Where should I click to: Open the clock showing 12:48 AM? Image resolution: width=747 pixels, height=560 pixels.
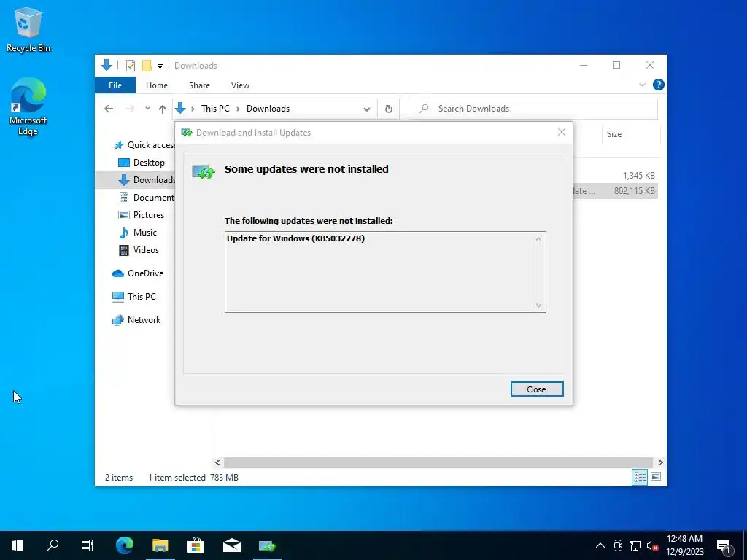click(684, 545)
